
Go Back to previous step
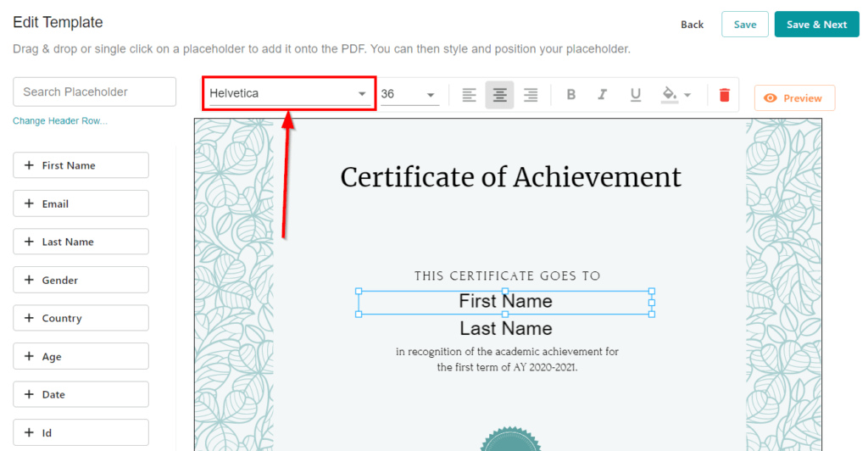(692, 25)
